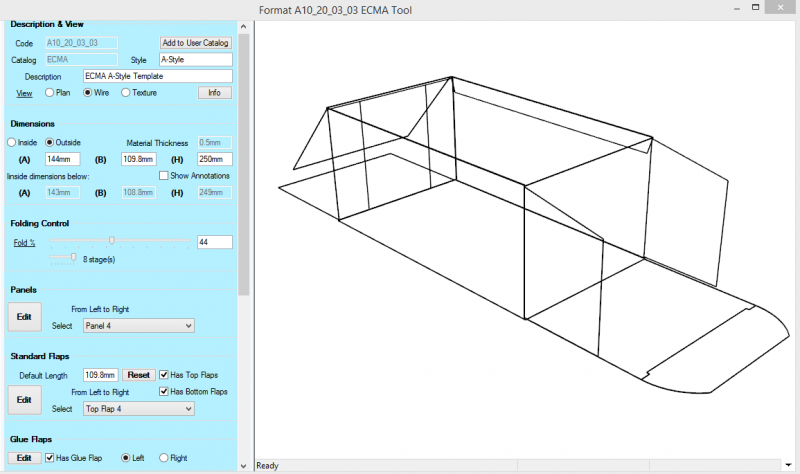Image resolution: width=800 pixels, height=474 pixels.
Task: Click the Ready status bar text
Action: (267, 466)
